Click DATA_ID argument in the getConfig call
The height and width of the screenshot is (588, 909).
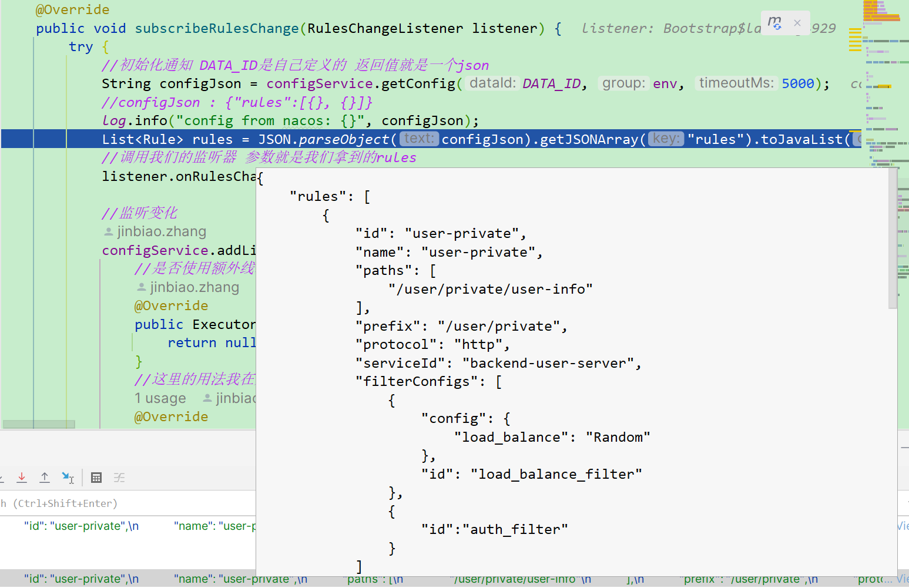pos(552,83)
